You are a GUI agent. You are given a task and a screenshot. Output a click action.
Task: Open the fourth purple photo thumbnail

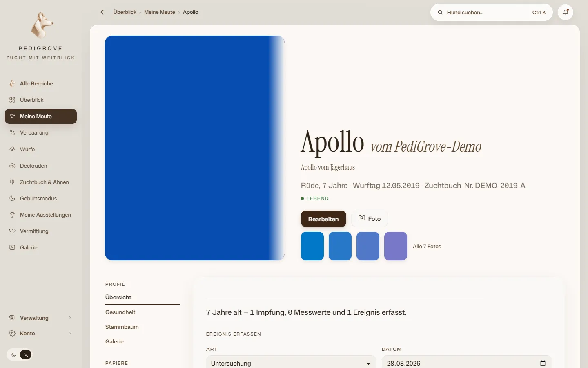point(396,246)
